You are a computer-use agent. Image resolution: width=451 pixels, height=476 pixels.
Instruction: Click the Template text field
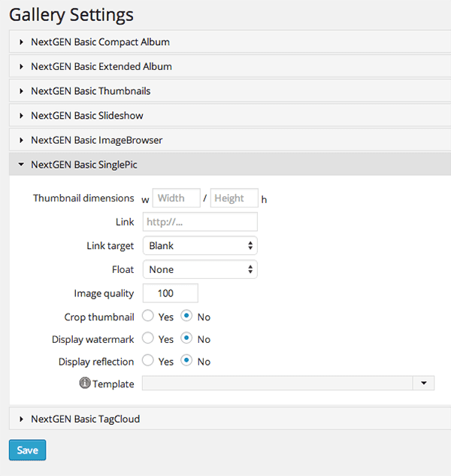point(277,383)
